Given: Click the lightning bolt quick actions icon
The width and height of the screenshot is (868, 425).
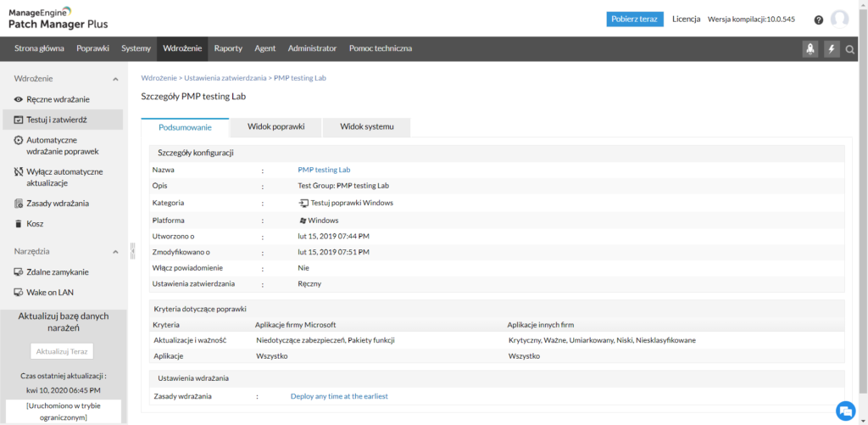Looking at the screenshot, I should (x=832, y=49).
